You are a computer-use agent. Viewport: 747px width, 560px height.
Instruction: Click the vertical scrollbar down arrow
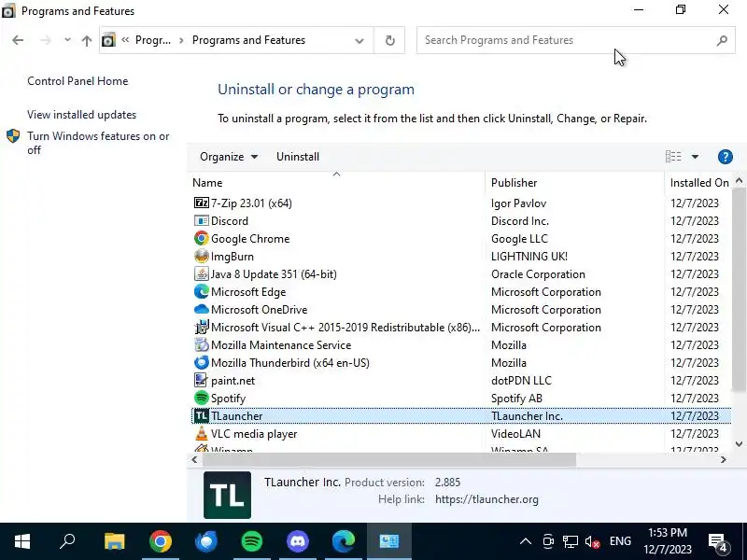[739, 444]
